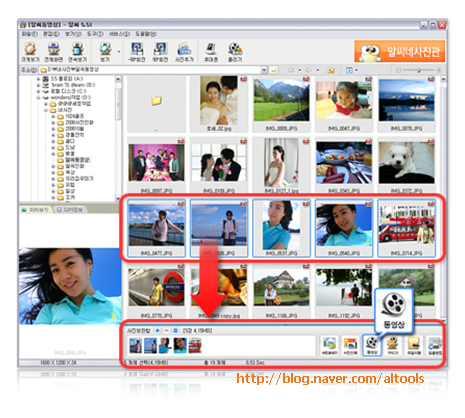Open the 파일(F) menu
465x418 pixels.
(30, 34)
